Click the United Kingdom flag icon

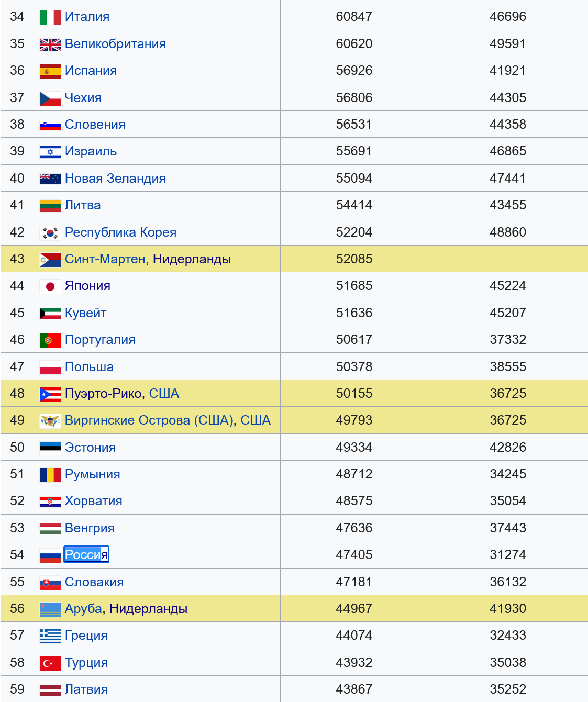[x=50, y=44]
